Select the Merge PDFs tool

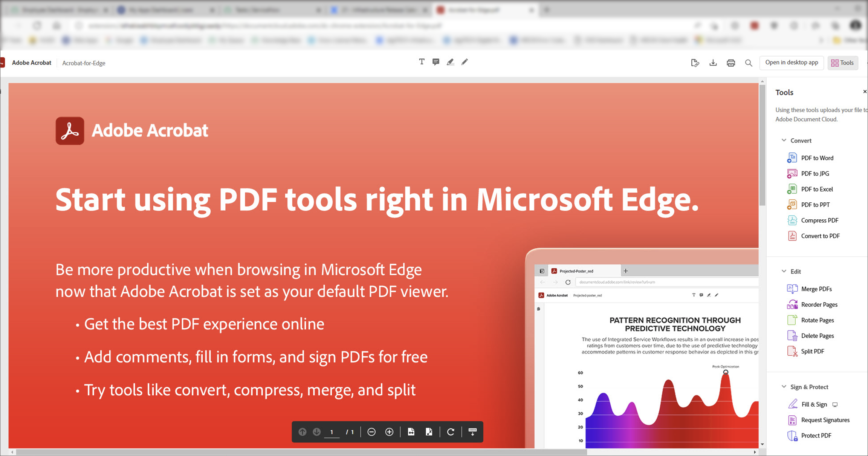click(x=816, y=289)
